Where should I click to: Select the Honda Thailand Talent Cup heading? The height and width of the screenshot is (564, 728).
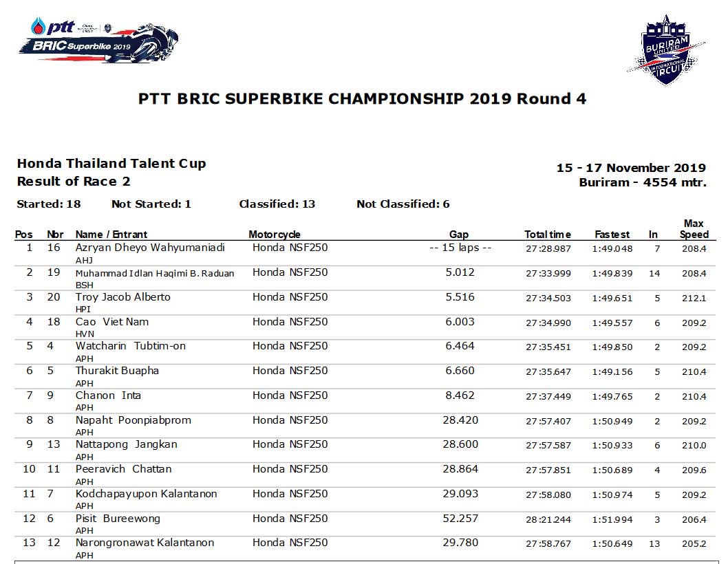pos(111,164)
